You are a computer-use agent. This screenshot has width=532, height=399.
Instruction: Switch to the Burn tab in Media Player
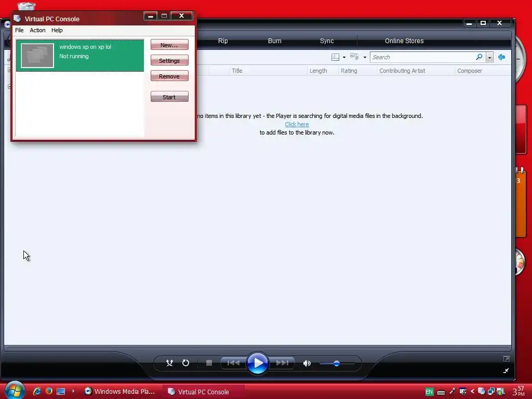click(x=274, y=41)
